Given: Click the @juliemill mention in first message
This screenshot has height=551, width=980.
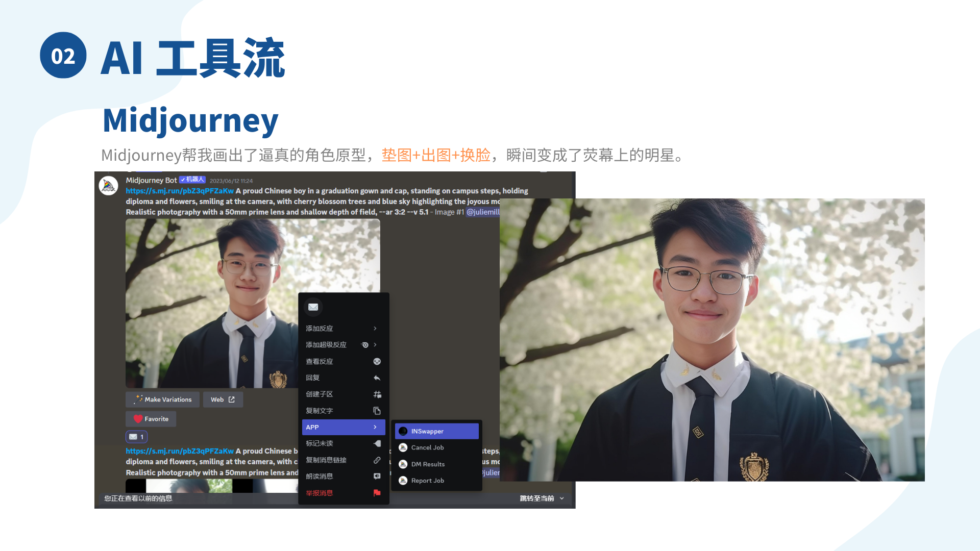Looking at the screenshot, I should (483, 212).
